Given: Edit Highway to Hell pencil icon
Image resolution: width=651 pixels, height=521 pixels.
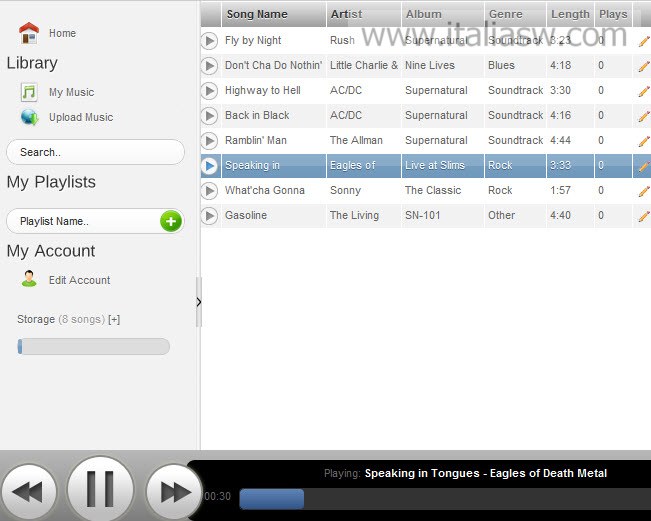Looking at the screenshot, I should point(644,91).
